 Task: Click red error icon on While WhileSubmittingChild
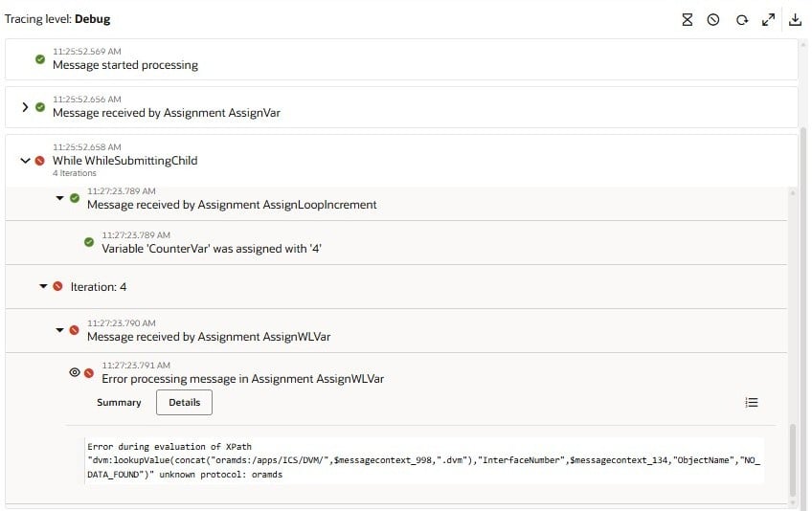coord(40,161)
